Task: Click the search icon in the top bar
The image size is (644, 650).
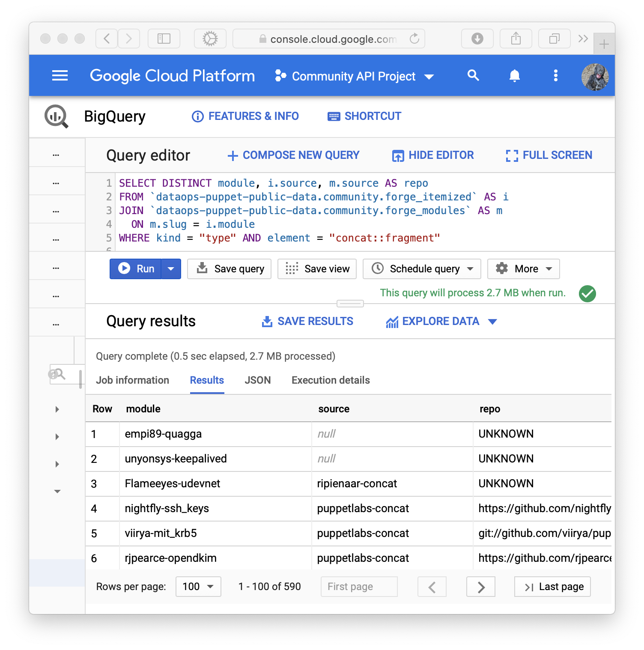Action: [473, 75]
